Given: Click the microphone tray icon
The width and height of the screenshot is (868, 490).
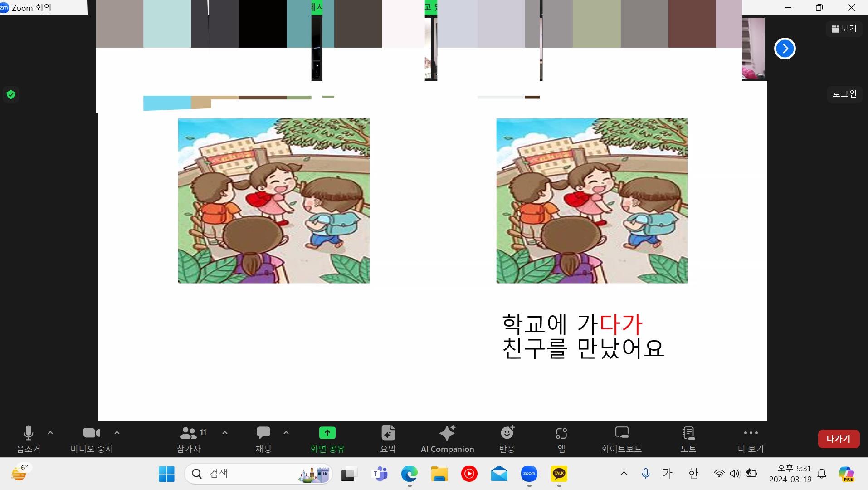Looking at the screenshot, I should 646,474.
